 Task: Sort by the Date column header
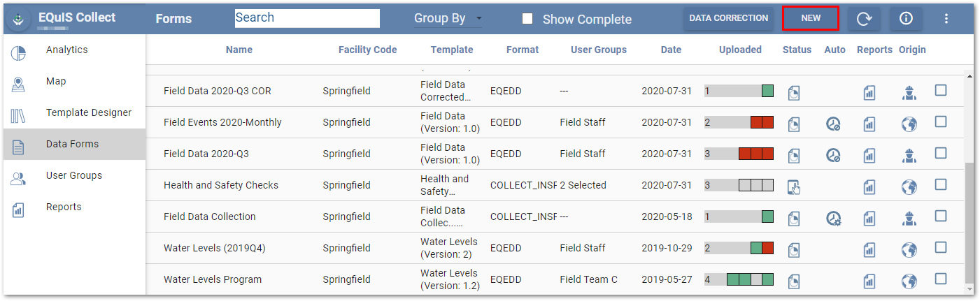coord(671,50)
